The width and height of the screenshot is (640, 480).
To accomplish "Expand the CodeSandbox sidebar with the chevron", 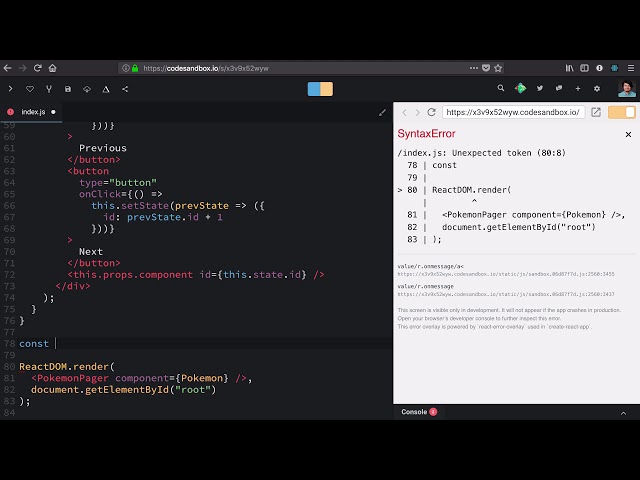I will pos(11,89).
